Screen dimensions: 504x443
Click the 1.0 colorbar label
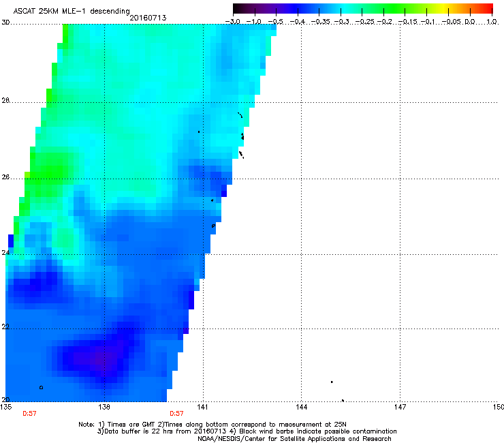492,22
